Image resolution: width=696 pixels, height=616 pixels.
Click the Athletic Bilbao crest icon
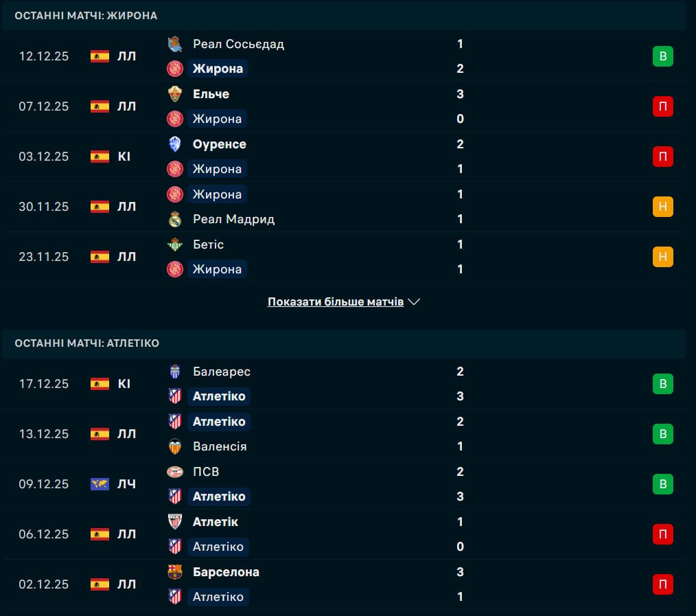pos(175,522)
